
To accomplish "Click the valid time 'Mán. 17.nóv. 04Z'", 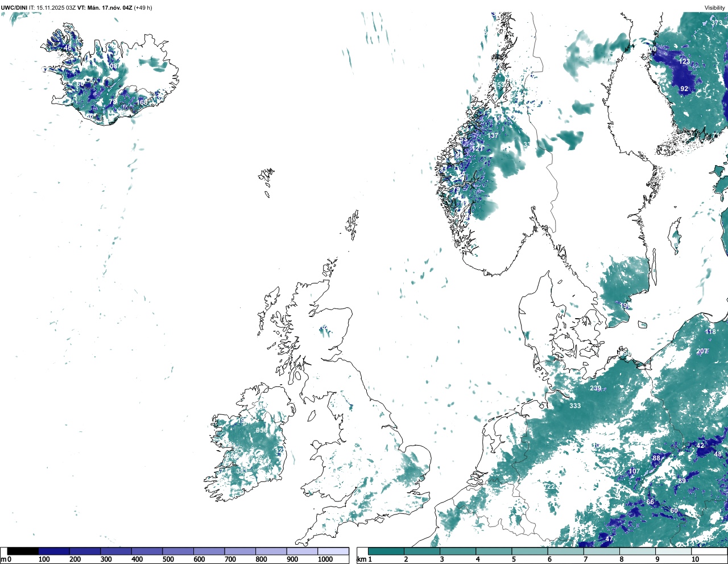I will pyautogui.click(x=109, y=8).
